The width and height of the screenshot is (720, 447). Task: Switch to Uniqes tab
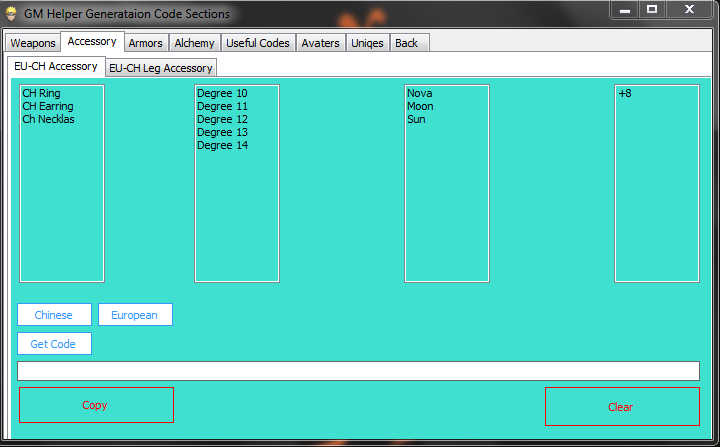coord(367,43)
